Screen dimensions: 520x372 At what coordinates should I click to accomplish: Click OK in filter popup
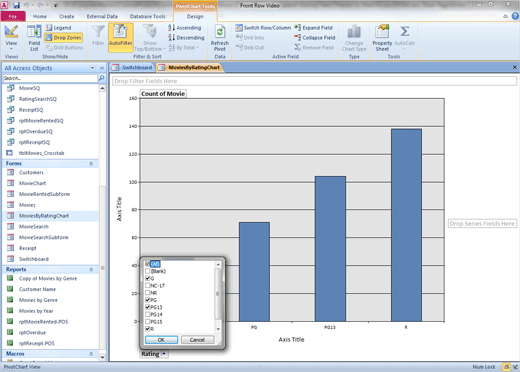(x=161, y=340)
